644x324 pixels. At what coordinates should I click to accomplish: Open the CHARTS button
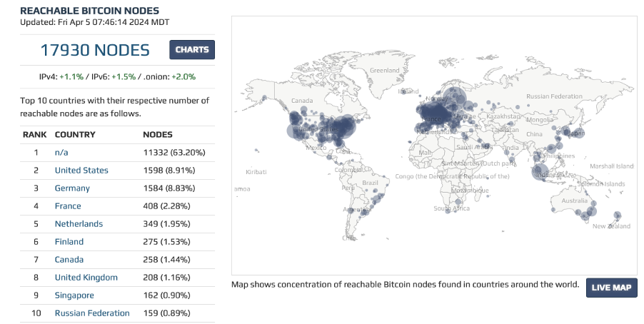tap(192, 50)
